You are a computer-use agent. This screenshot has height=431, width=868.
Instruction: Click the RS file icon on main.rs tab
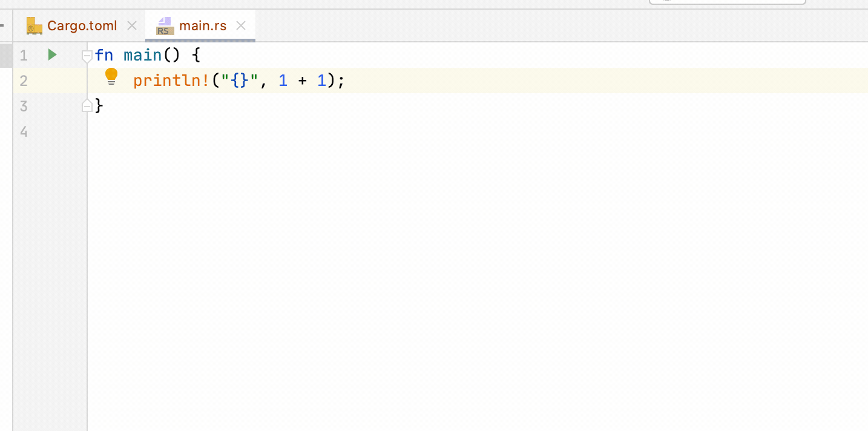[163, 26]
